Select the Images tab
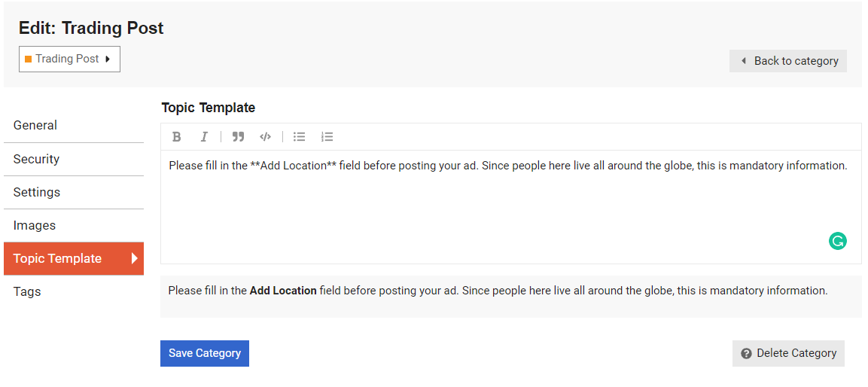 click(x=35, y=225)
